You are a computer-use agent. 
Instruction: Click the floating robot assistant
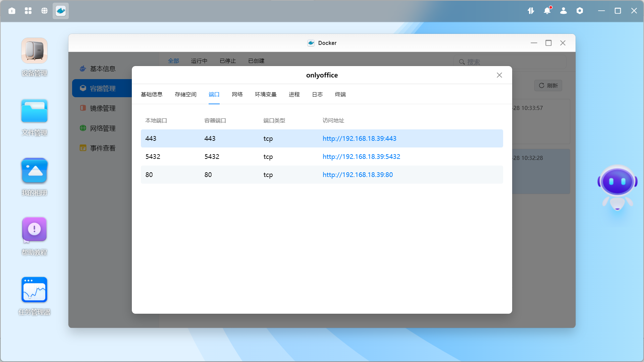click(617, 187)
